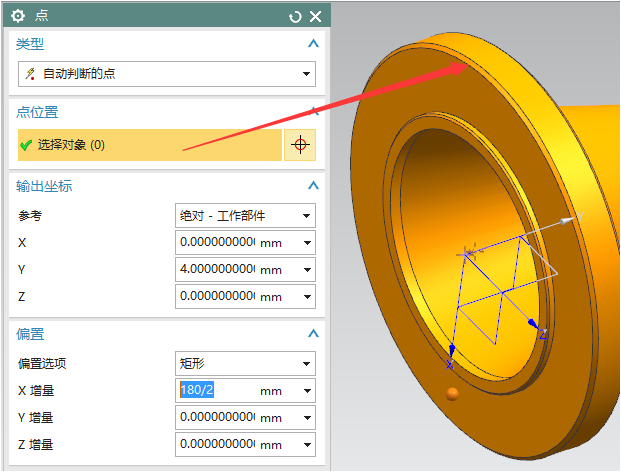
Task: Click the reset dialog icon
Action: [x=295, y=16]
